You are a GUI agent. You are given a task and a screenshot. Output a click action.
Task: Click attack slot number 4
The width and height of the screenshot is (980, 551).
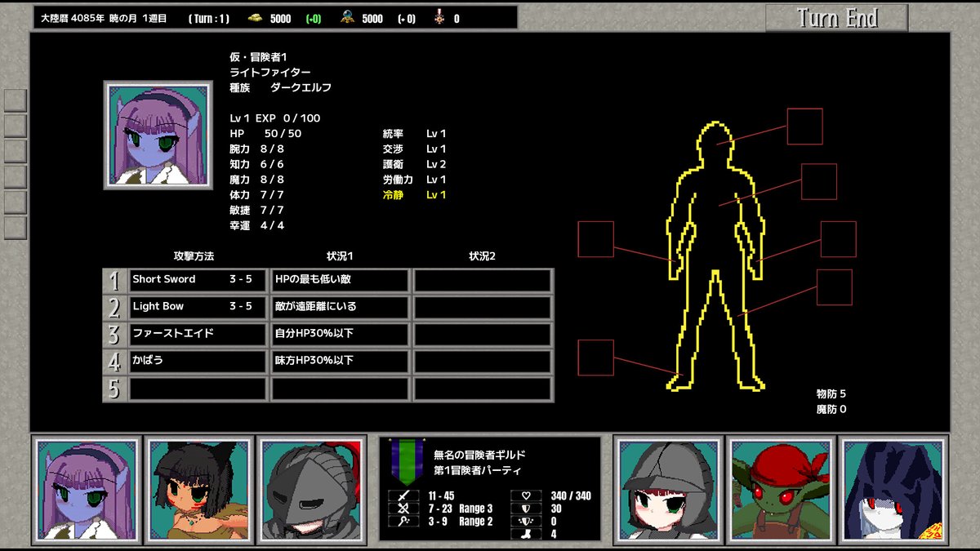click(114, 361)
